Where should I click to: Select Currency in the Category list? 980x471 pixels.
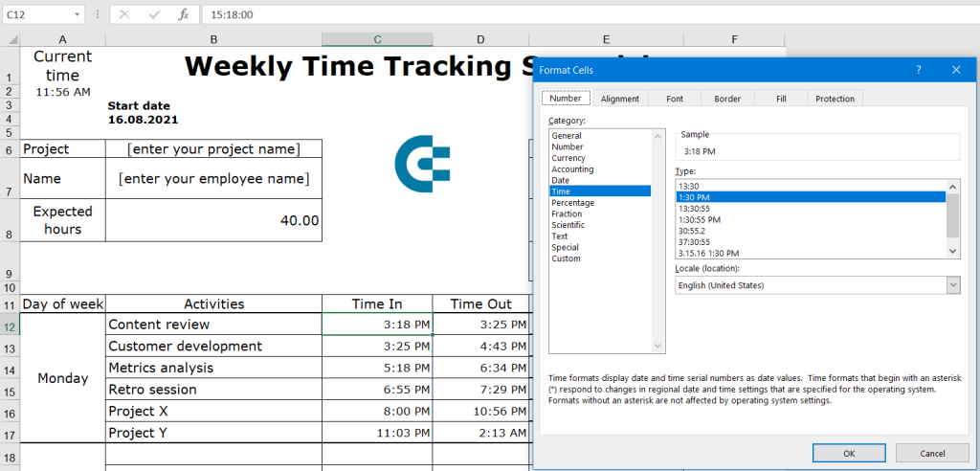[x=568, y=158]
